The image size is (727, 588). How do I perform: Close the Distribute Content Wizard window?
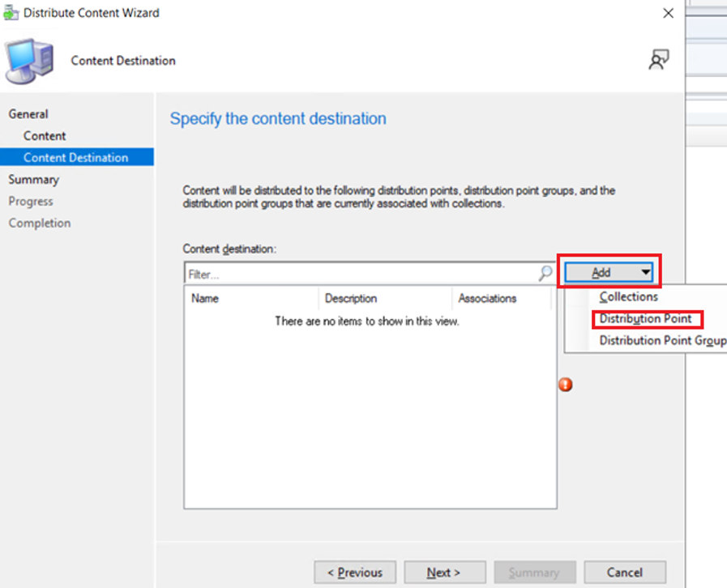tap(668, 13)
